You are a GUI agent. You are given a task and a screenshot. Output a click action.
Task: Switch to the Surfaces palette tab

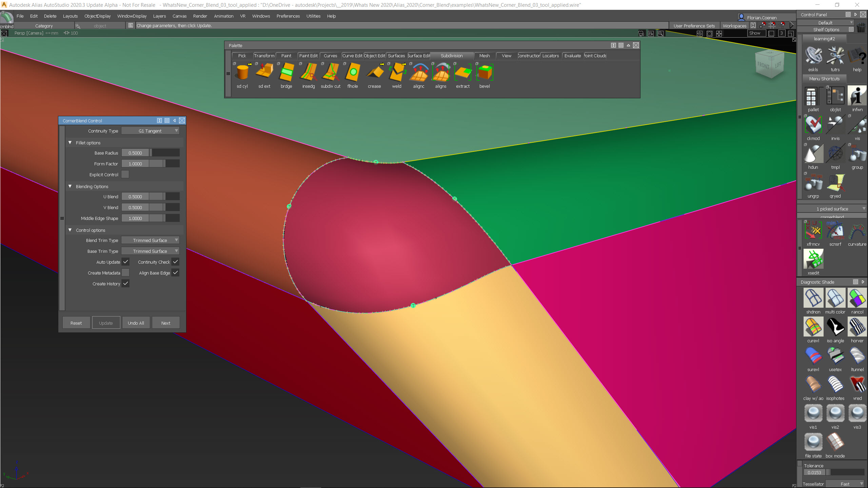point(396,56)
